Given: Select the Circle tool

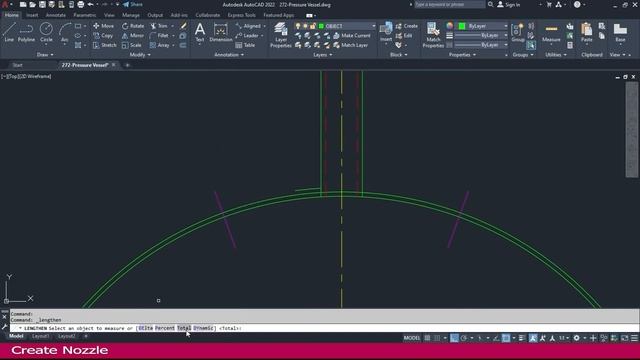Looking at the screenshot, I should click(46, 32).
